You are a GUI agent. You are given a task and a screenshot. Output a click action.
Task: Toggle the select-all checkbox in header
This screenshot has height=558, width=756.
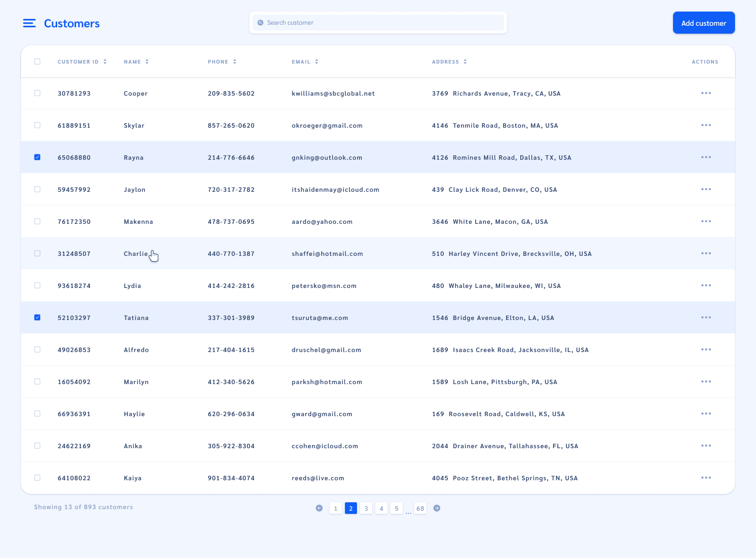[x=37, y=61]
